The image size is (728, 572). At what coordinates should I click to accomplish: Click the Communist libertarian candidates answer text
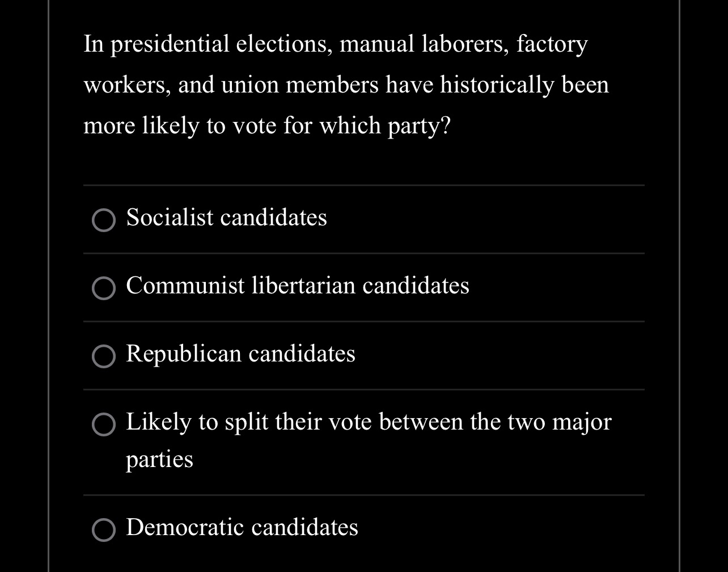click(297, 286)
